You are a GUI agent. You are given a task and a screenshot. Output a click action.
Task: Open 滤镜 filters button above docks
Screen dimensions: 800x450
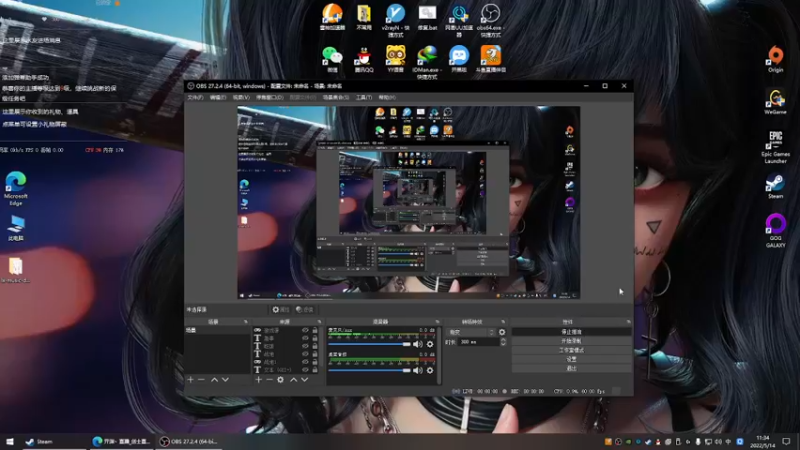305,310
